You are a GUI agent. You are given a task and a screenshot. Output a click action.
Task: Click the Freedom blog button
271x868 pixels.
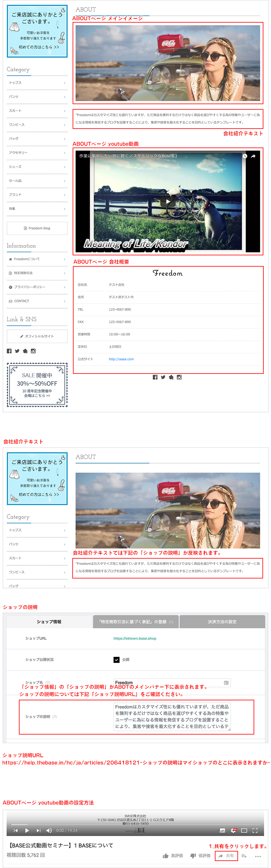(37, 228)
